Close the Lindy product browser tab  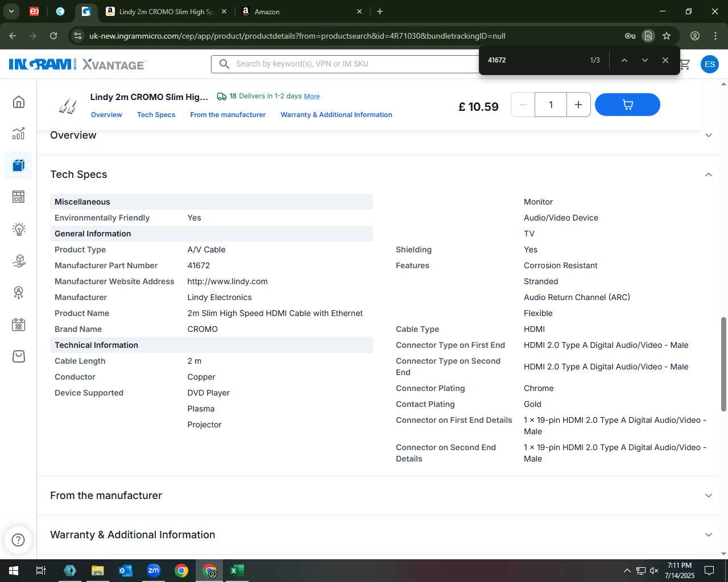[x=224, y=11]
